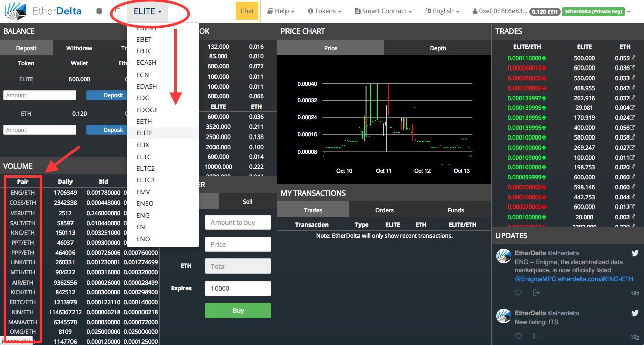Select EBET from the token list
This screenshot has height=345, width=644.
click(x=163, y=39)
